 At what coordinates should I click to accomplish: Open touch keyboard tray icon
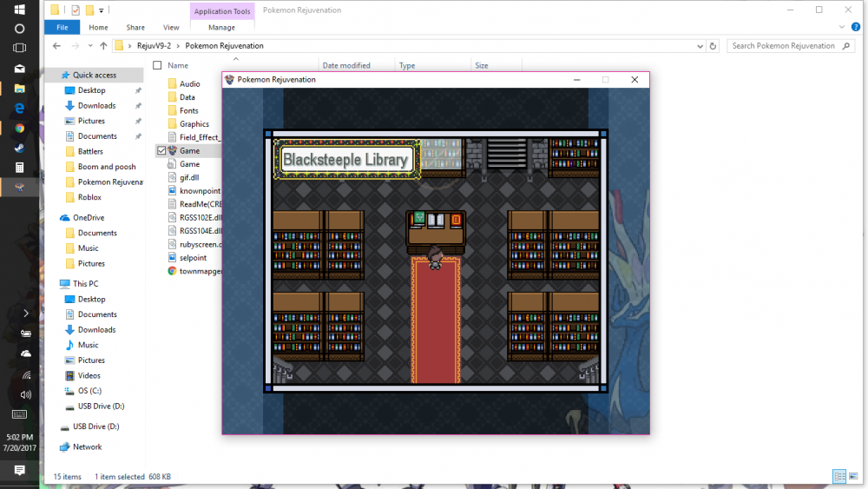tap(19, 414)
